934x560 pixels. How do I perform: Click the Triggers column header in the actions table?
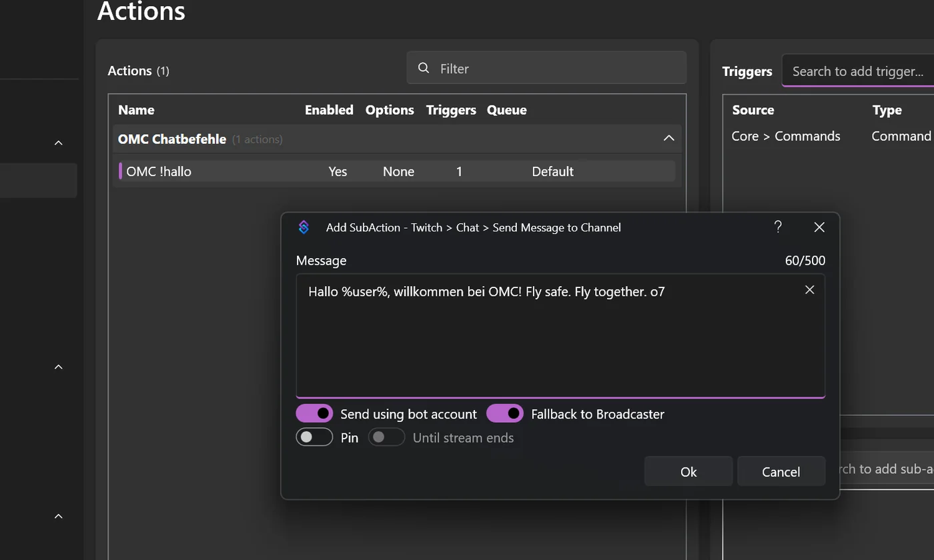pos(451,110)
